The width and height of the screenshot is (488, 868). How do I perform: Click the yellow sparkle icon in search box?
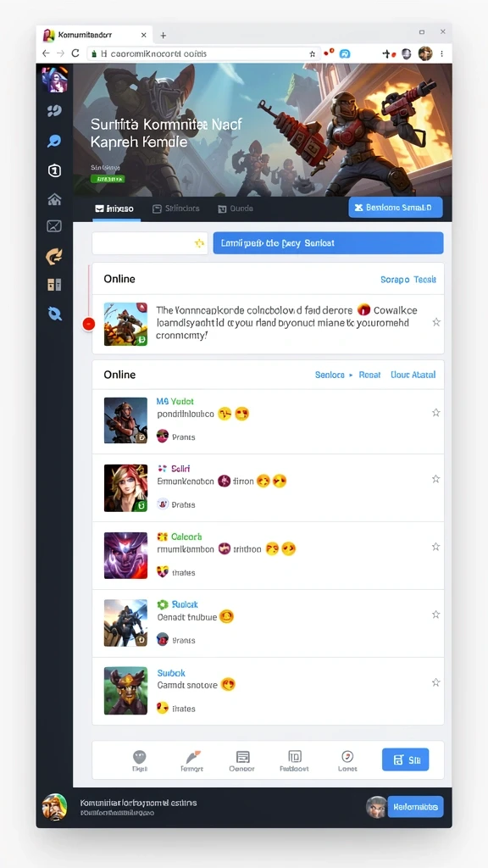199,243
